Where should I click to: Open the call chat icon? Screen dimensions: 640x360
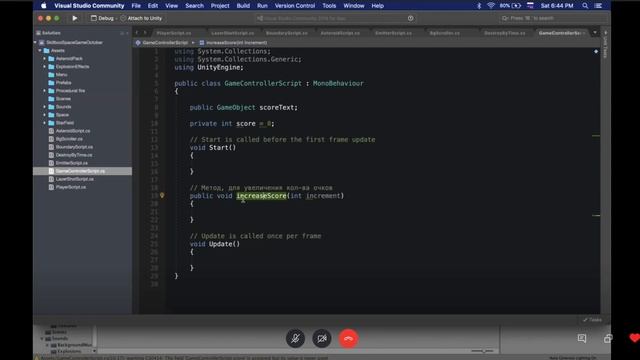[x=582, y=338]
